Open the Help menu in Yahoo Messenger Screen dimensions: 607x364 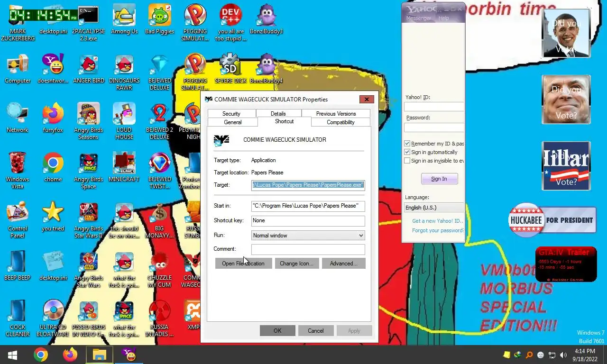point(444,18)
